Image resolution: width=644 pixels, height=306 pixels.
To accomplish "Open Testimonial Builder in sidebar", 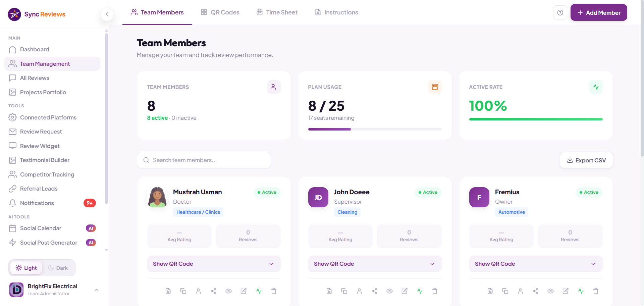I will [52, 160].
